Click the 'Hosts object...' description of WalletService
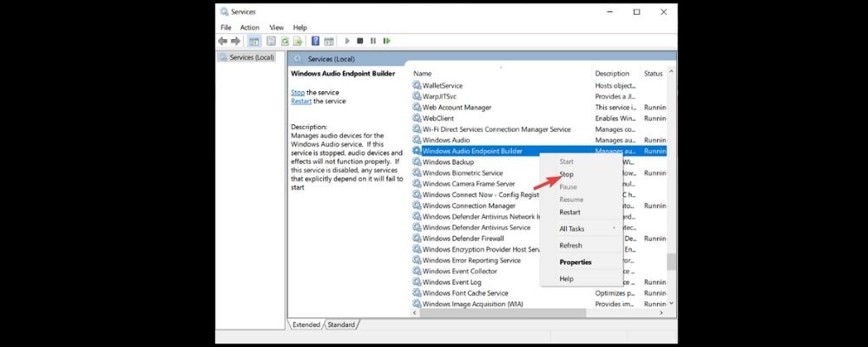 coord(615,85)
